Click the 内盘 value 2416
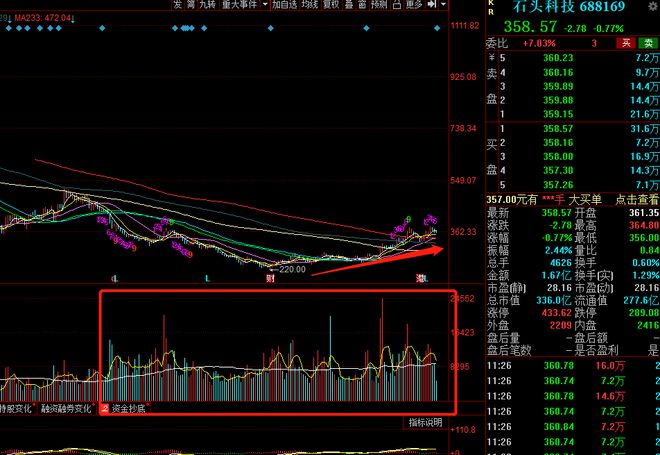 click(x=648, y=325)
